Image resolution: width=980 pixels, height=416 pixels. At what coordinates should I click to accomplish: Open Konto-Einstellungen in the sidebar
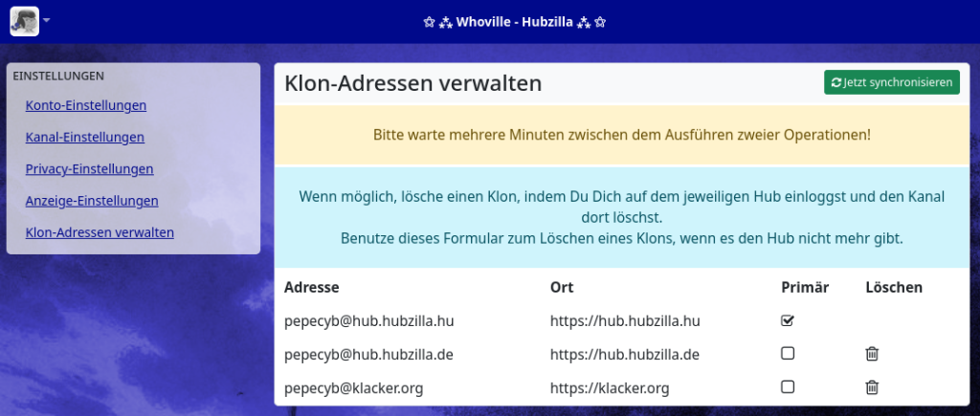click(86, 105)
